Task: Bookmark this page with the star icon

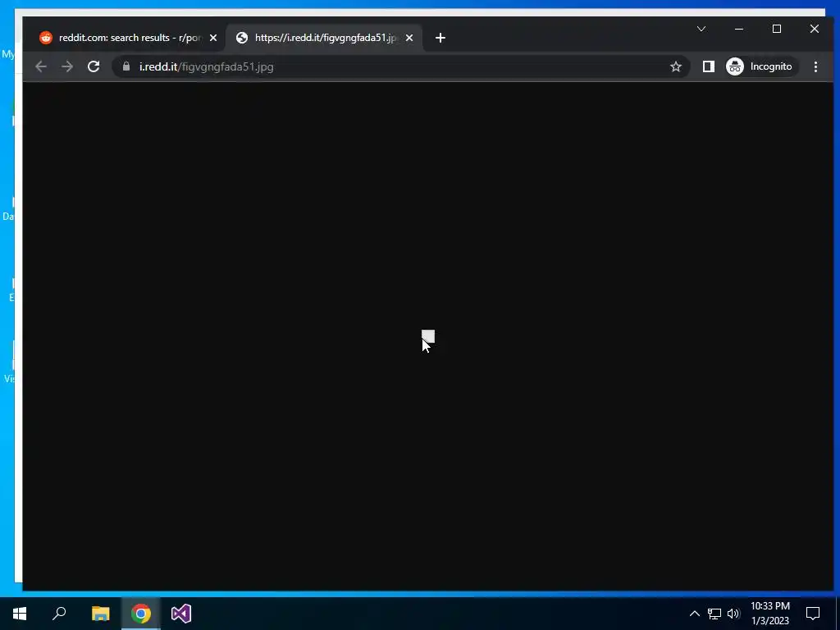Action: pos(676,66)
